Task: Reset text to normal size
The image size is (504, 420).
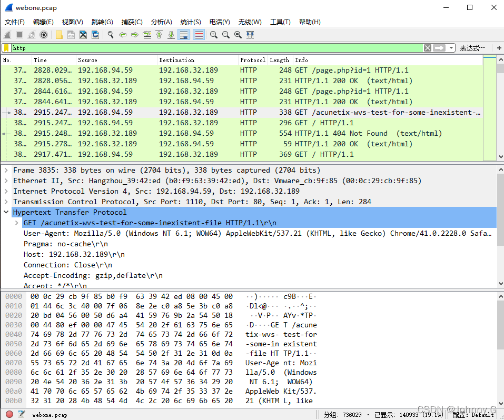Action: point(238,35)
